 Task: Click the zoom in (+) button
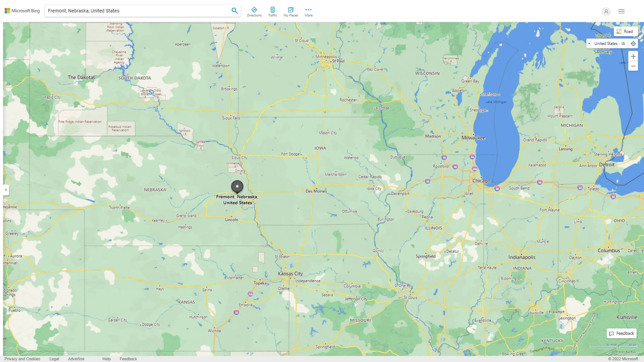(x=633, y=56)
